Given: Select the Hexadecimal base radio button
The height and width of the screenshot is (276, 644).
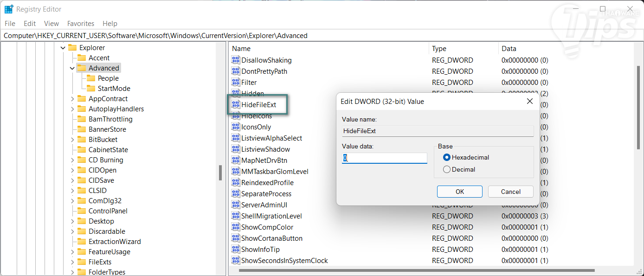Looking at the screenshot, I should 447,157.
